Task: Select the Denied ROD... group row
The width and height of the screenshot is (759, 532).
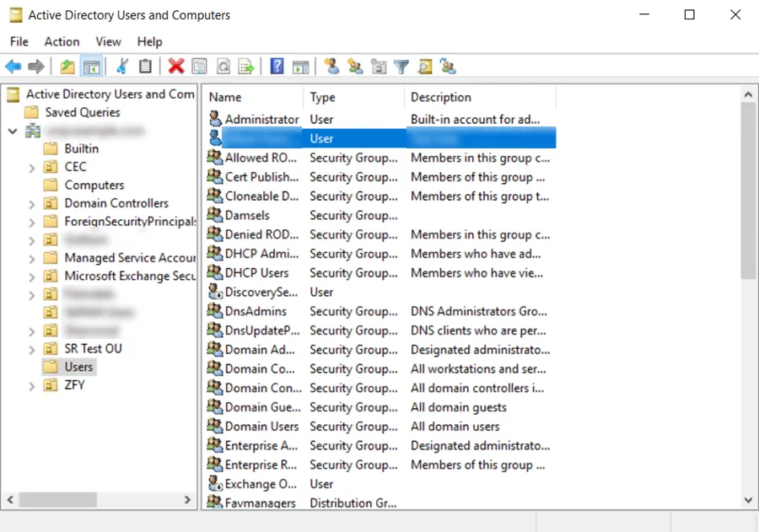Action: coord(380,234)
